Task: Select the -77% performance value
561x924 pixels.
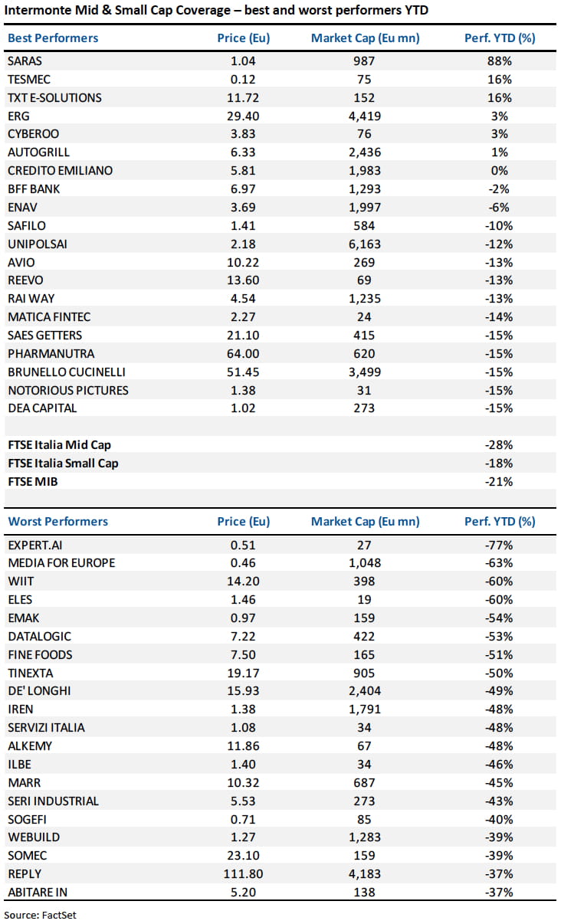Action: [x=498, y=545]
